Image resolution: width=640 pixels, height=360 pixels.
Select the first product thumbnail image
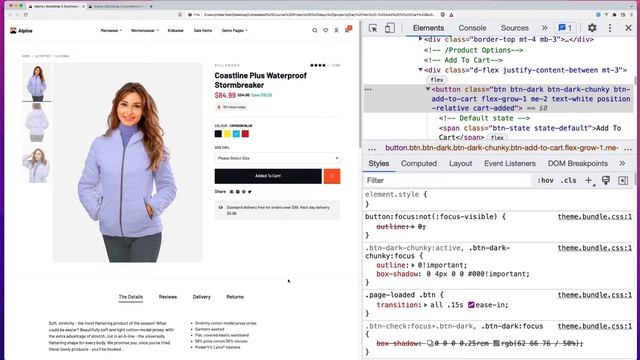[37, 81]
